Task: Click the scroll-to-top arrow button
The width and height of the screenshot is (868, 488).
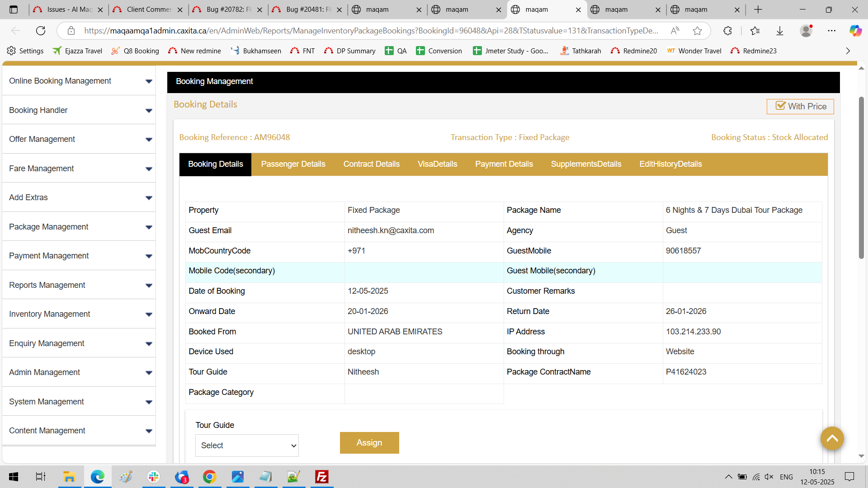Action: click(832, 438)
